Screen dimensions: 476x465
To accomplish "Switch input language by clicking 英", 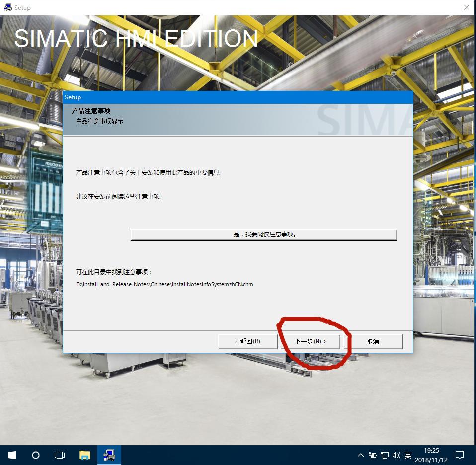I will coord(407,455).
